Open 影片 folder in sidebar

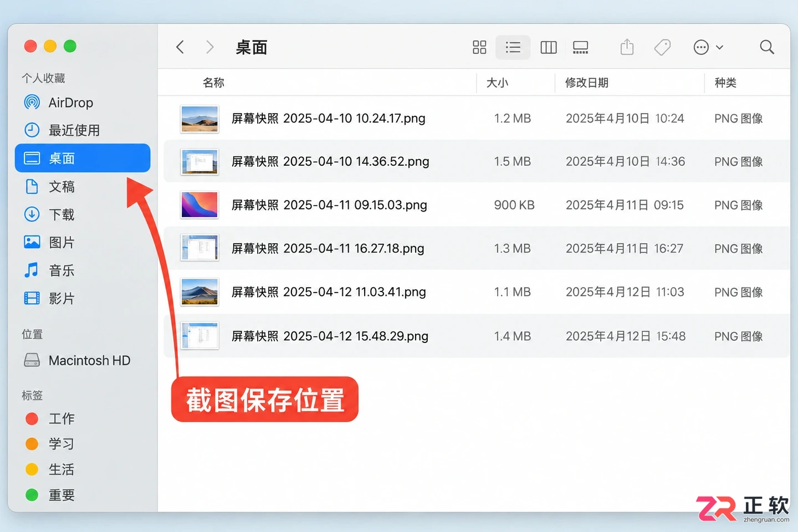click(x=83, y=299)
